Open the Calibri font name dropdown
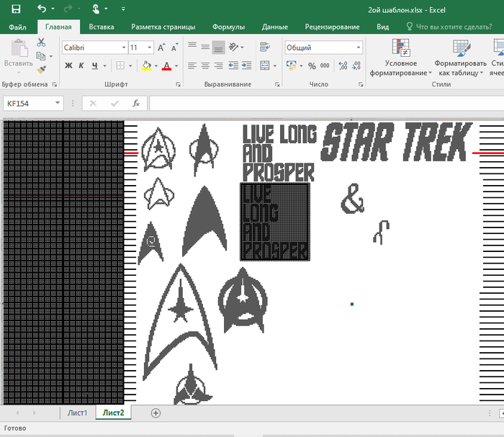The image size is (504, 437). click(x=122, y=48)
